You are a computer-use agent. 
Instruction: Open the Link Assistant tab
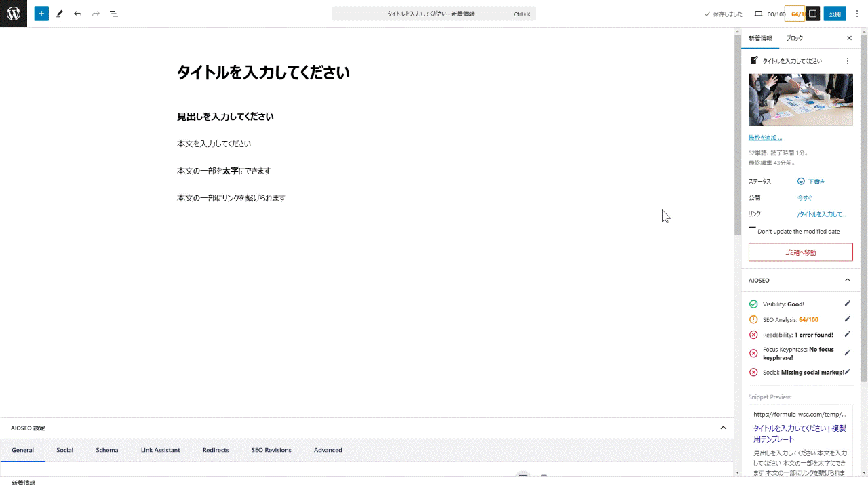point(161,450)
